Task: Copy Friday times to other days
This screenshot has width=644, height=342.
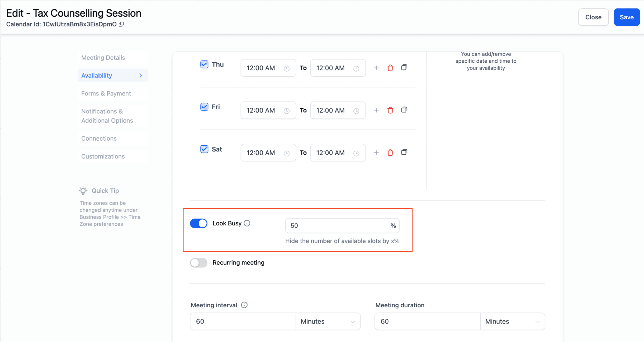Action: point(404,110)
